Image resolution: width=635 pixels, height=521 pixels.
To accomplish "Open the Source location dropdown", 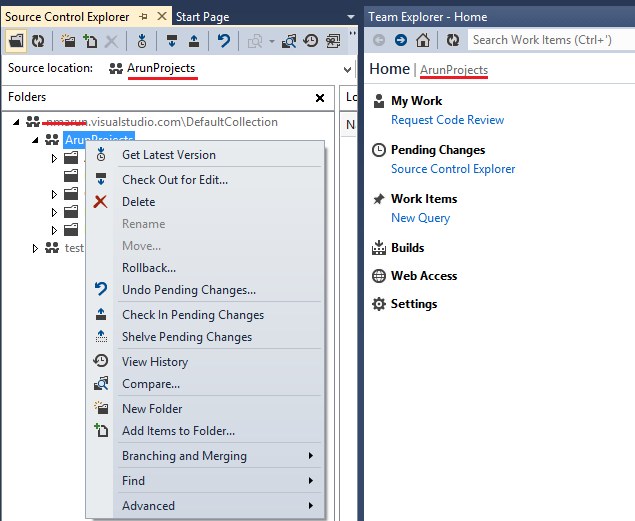I will 347,69.
